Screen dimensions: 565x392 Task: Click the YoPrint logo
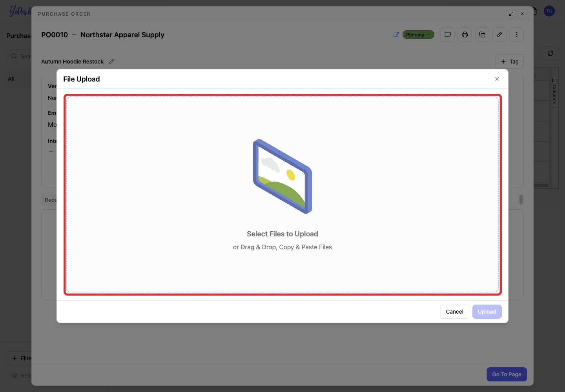coord(20,11)
